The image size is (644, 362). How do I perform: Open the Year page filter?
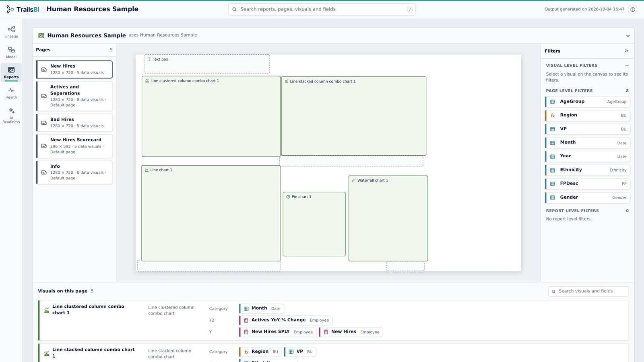588,156
